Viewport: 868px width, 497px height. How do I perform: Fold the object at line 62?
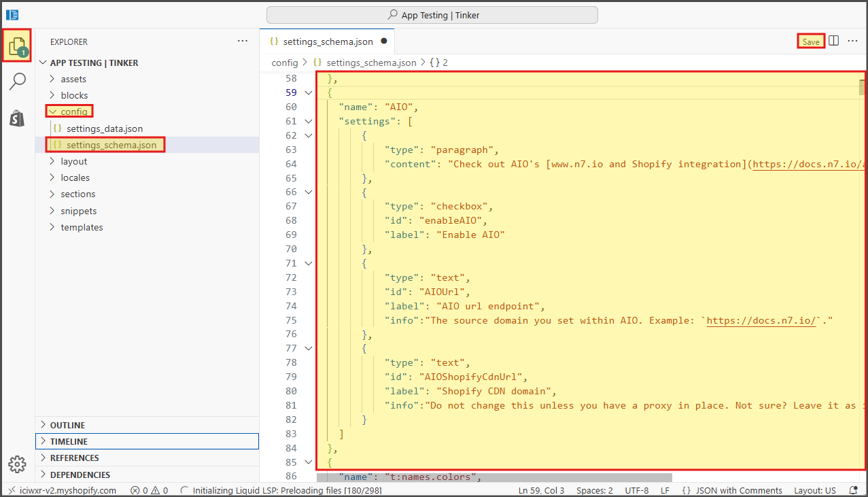[x=309, y=135]
